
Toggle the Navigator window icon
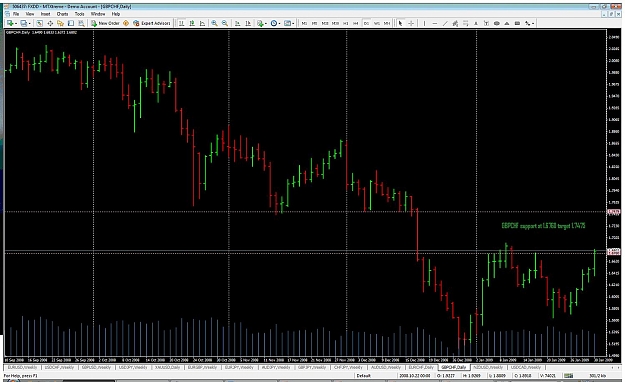[61, 23]
